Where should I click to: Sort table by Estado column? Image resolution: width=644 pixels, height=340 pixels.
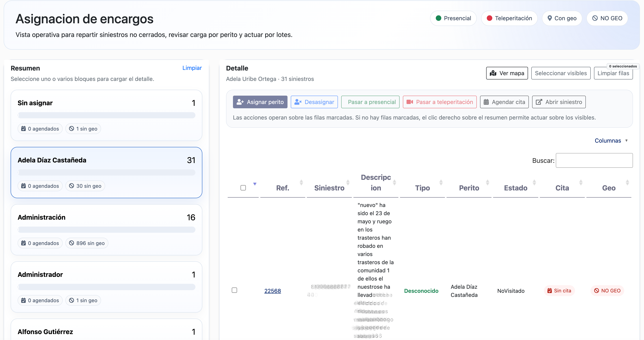pos(516,188)
